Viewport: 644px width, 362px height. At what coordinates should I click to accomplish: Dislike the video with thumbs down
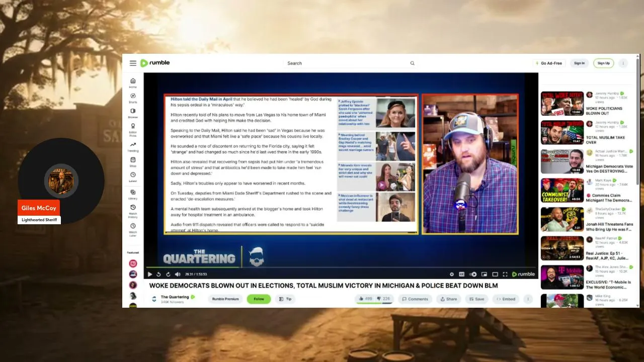click(x=384, y=299)
